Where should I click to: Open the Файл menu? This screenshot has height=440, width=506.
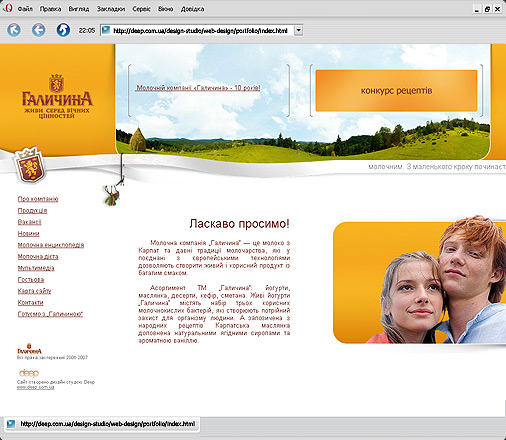pyautogui.click(x=25, y=9)
